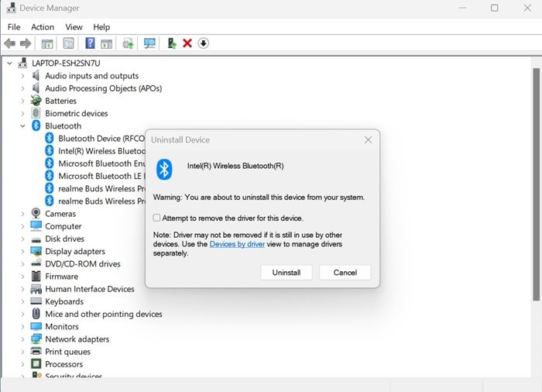The image size is (542, 392).
Task: Click the Cameras webcam icon
Action: coord(36,213)
